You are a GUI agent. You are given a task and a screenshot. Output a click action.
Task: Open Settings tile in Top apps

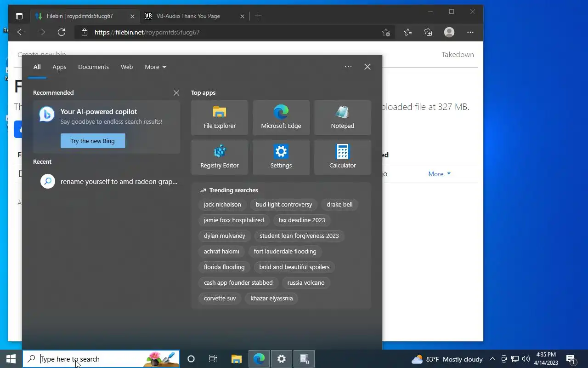coord(281,157)
